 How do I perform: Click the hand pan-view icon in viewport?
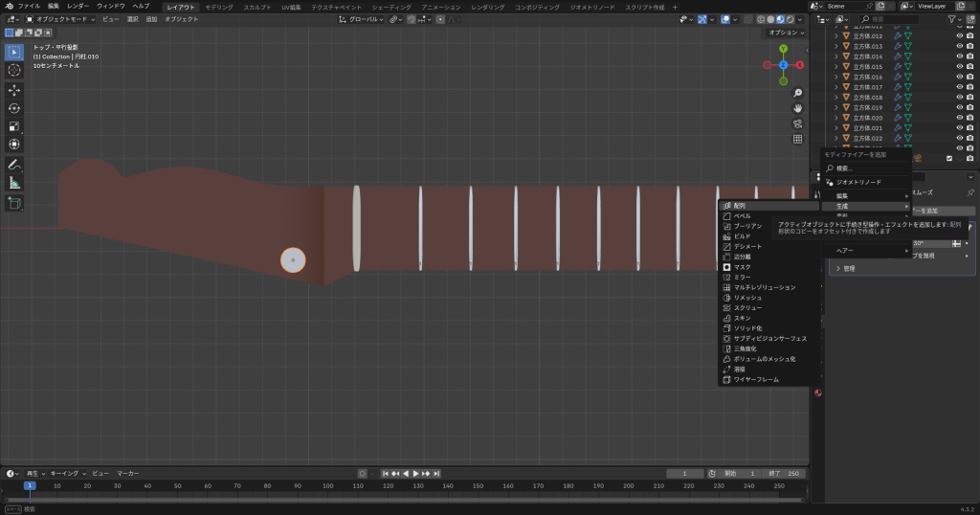point(798,108)
